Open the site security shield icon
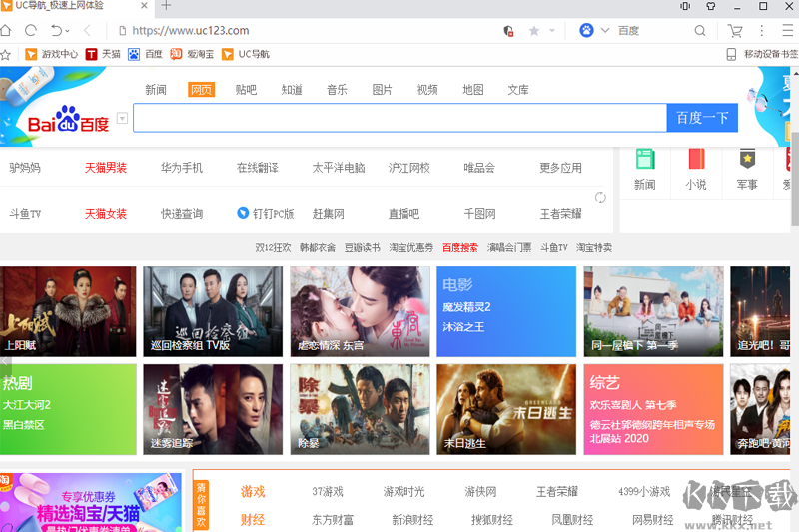The height and width of the screenshot is (532, 799). [508, 31]
